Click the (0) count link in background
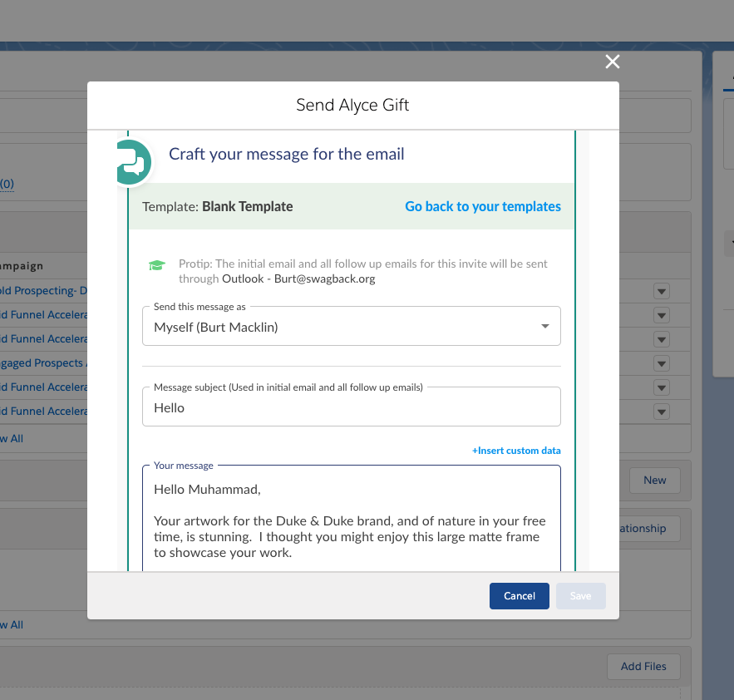This screenshot has height=700, width=734. [7, 184]
